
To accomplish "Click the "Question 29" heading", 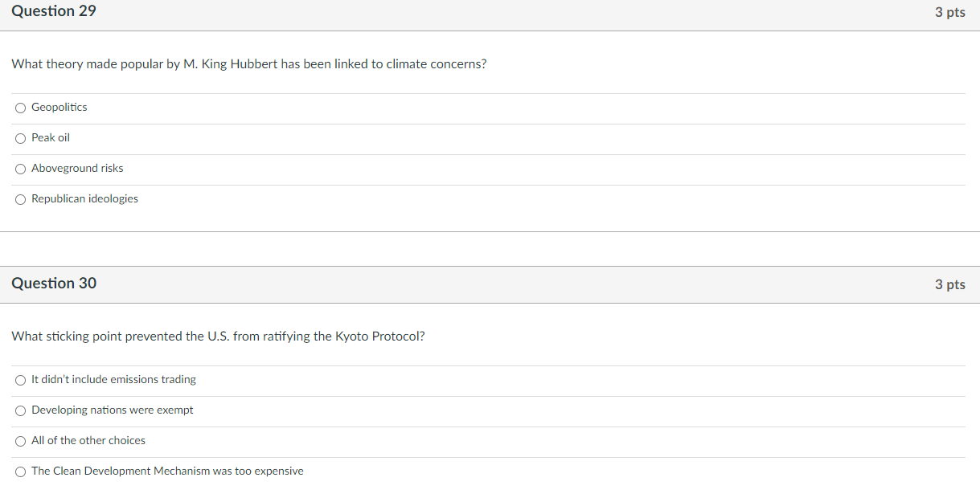I will pos(54,11).
